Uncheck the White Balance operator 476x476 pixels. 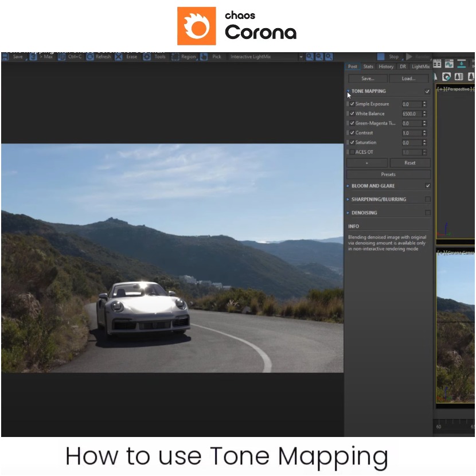point(352,114)
